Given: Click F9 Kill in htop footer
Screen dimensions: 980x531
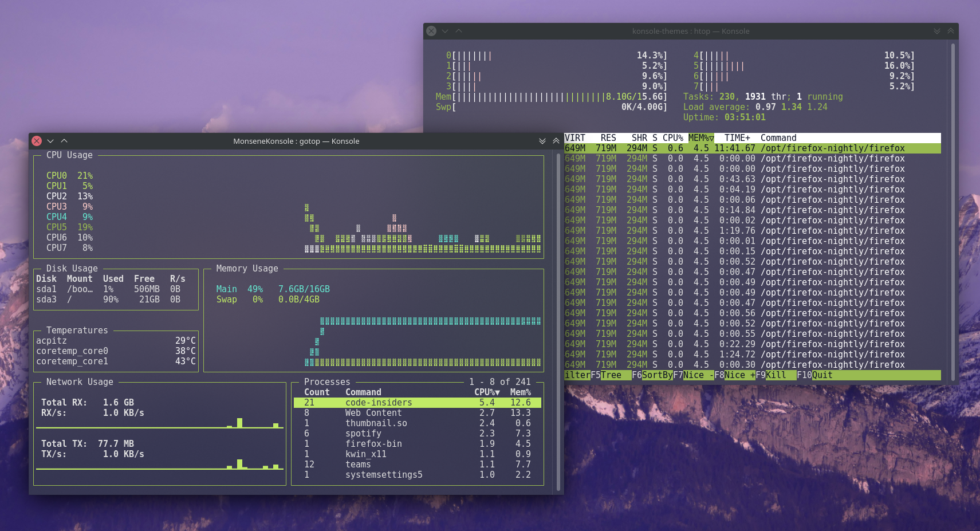Looking at the screenshot, I should [776, 375].
